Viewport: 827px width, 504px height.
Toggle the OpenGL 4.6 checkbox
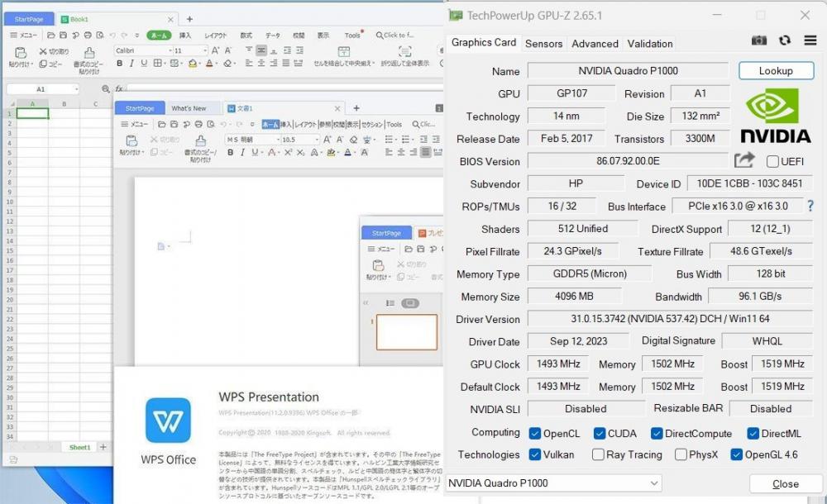[x=736, y=454]
